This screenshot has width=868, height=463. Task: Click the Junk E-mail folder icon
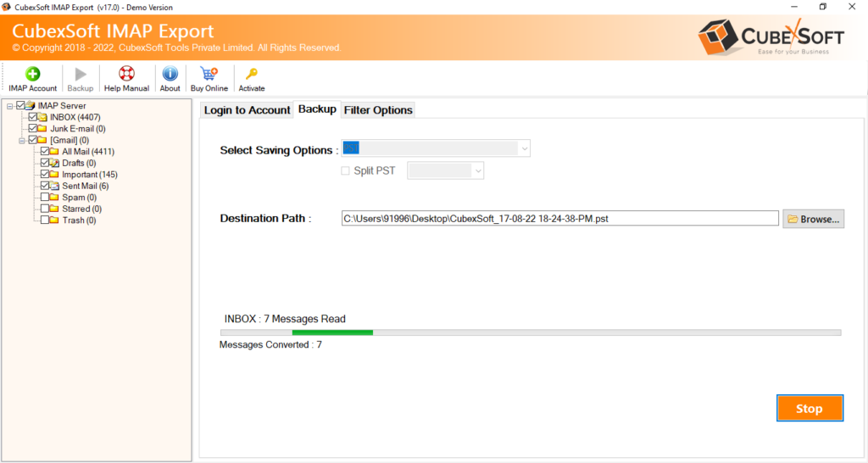(x=42, y=129)
